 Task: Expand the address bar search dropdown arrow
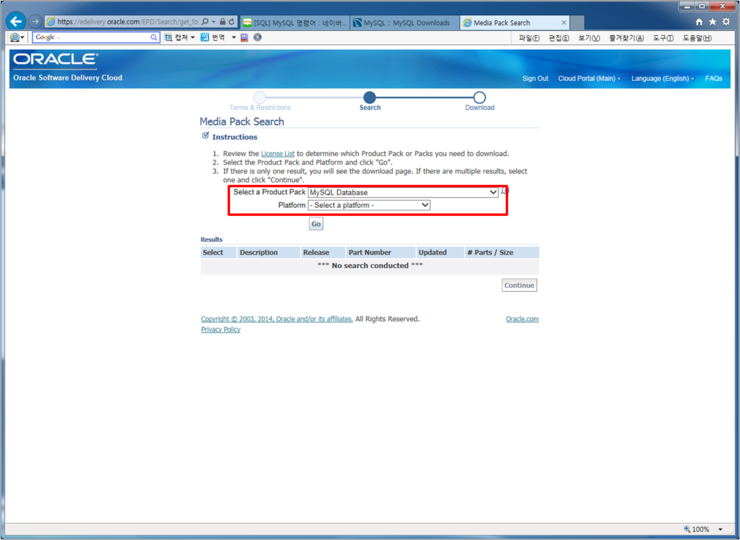click(213, 22)
